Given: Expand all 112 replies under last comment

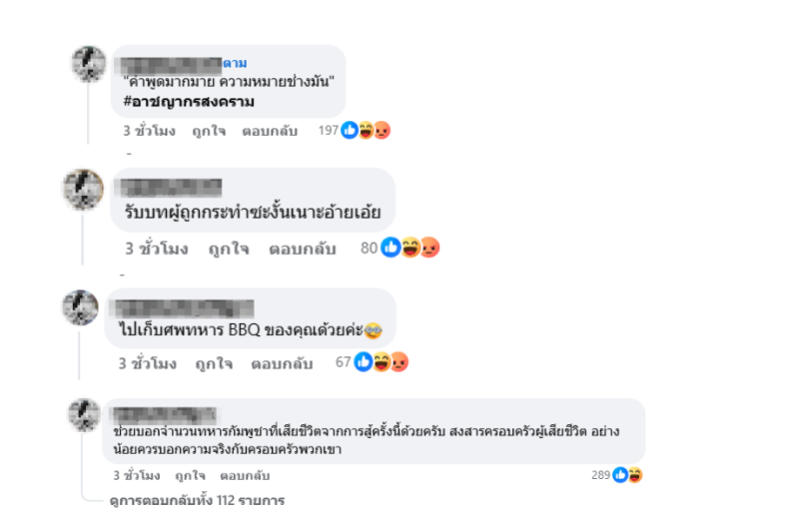Looking at the screenshot, I should [197, 500].
